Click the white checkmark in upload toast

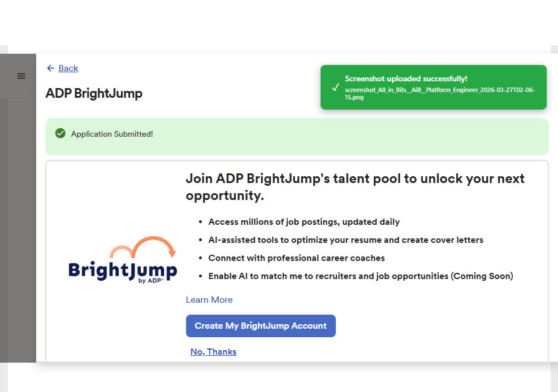[x=335, y=87]
